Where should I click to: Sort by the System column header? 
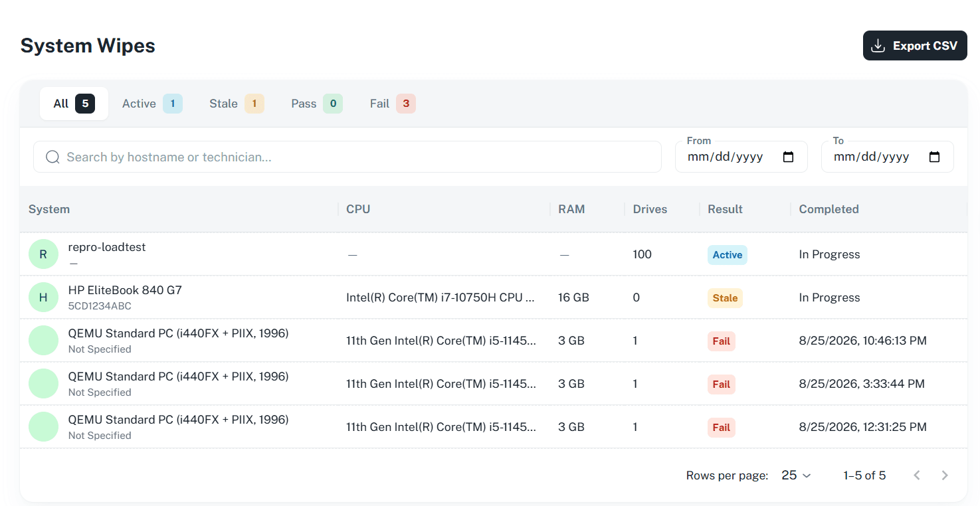(x=49, y=209)
